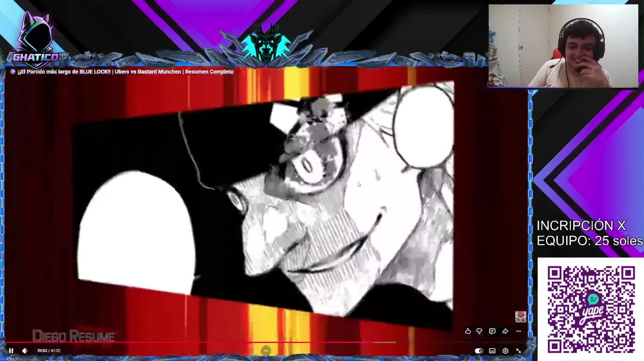644x361 pixels.
Task: Click the 29:02 / 41:22 time display
Action: click(49, 350)
